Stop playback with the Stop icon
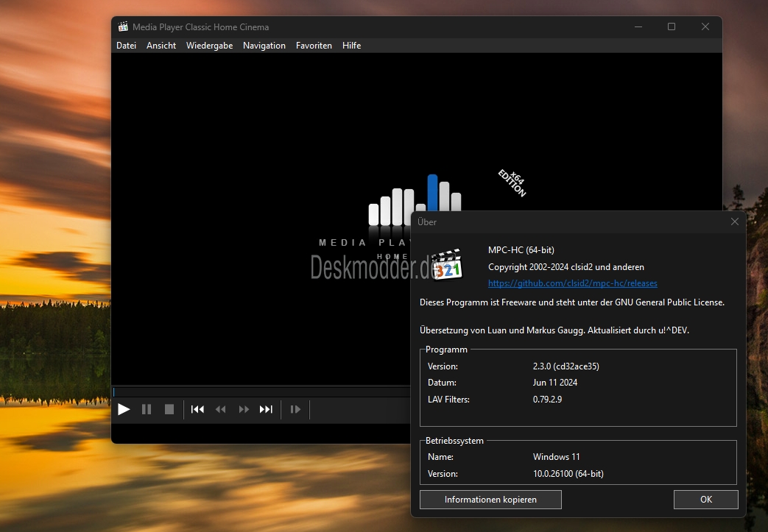Image resolution: width=768 pixels, height=532 pixels. (169, 409)
